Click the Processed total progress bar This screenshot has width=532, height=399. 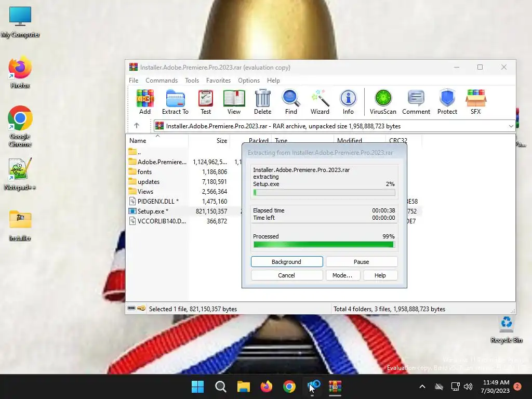[324, 245]
